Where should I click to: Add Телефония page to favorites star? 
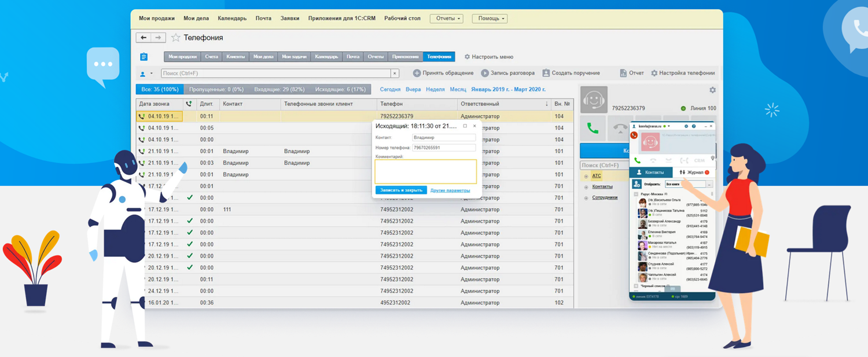176,38
